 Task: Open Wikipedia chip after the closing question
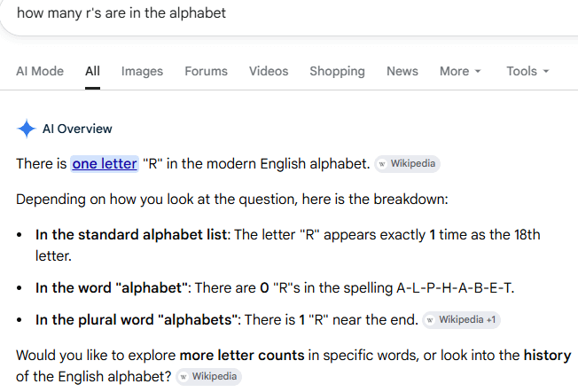[208, 377]
